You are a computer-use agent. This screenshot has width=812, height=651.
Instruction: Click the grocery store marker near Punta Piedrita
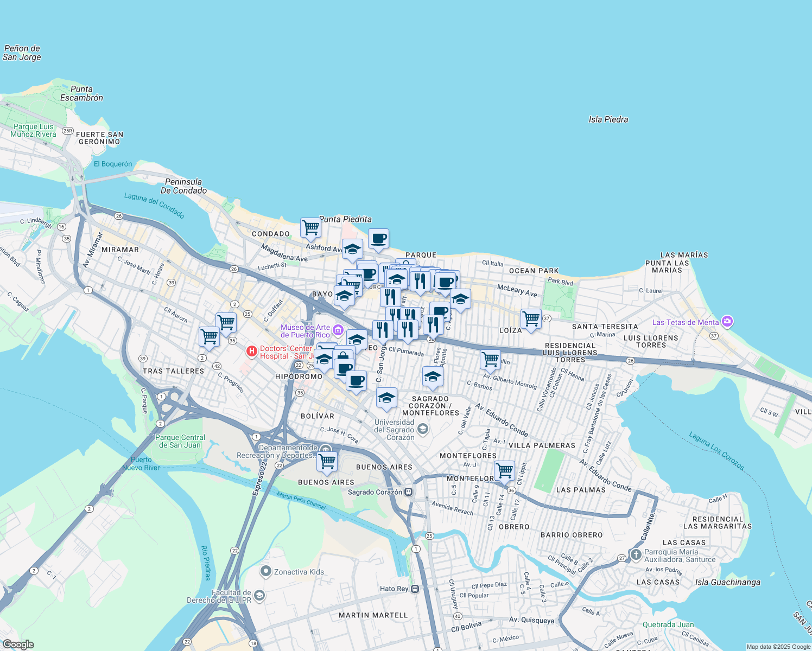pyautogui.click(x=310, y=227)
